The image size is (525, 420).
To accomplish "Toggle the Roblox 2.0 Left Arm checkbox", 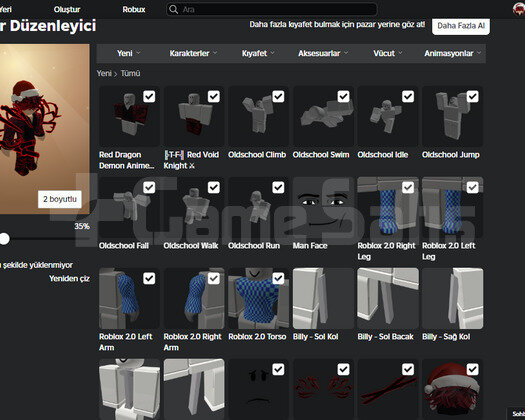I will pyautogui.click(x=149, y=278).
